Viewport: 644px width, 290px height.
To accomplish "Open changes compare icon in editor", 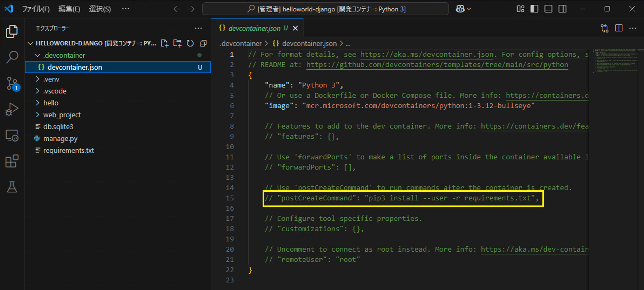I will coord(605,28).
